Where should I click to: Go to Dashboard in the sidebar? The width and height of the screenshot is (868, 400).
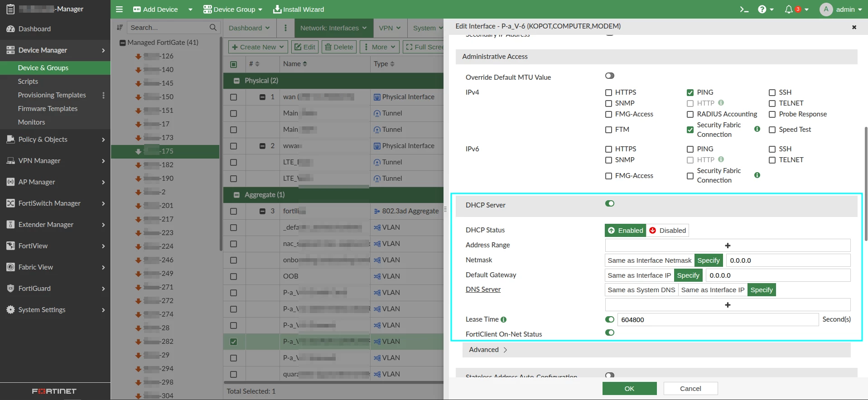[x=34, y=29]
